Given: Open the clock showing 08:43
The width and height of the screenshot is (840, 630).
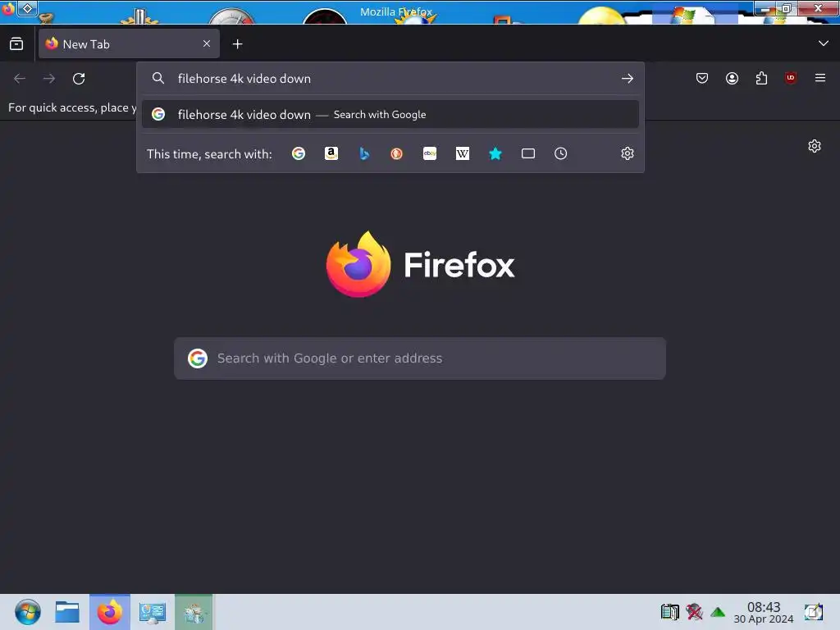Looking at the screenshot, I should pyautogui.click(x=764, y=612).
